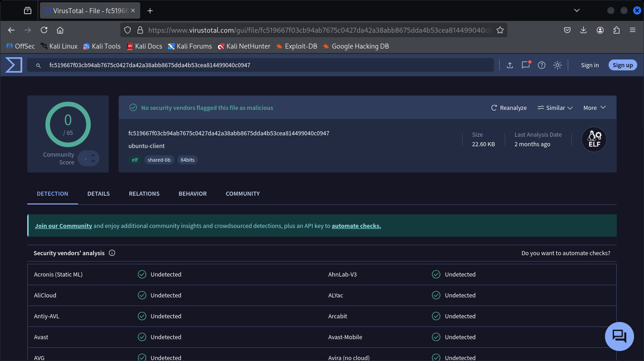This screenshot has height=361, width=644.
Task: Open the Firefox View icon
Action: point(28,10)
